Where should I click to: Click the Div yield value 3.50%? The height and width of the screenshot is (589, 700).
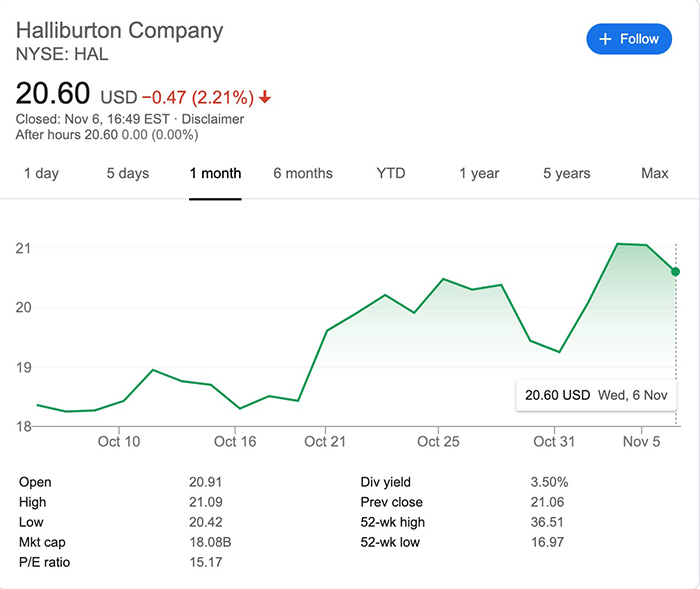[550, 482]
